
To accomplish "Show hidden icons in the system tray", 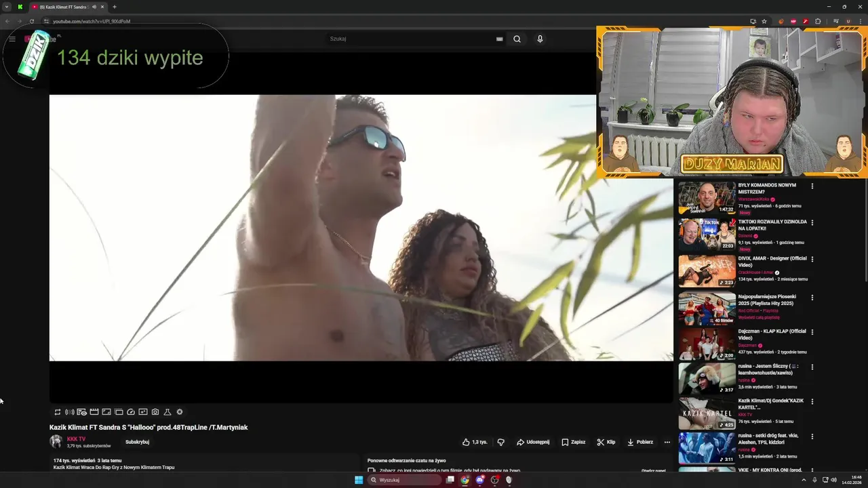I will pos(804,480).
